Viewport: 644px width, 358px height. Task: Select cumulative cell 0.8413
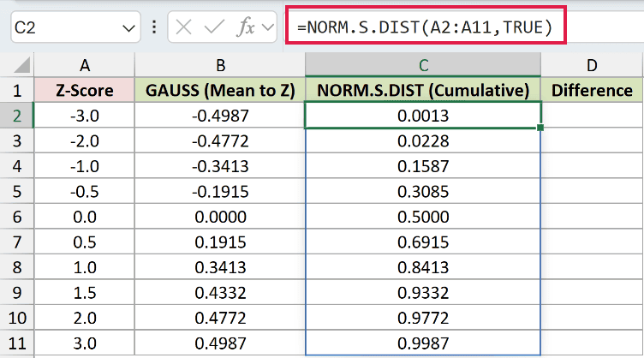click(423, 267)
